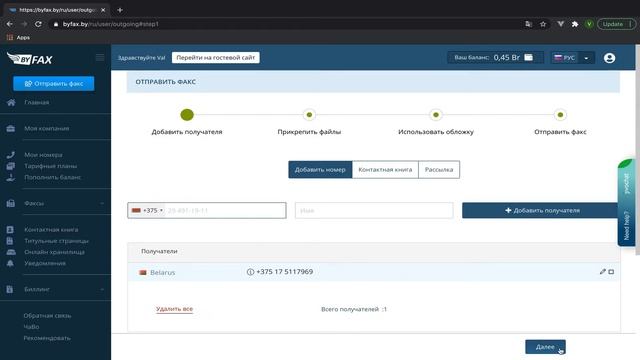
Task: Bookmark page with the star icon
Action: click(543, 24)
